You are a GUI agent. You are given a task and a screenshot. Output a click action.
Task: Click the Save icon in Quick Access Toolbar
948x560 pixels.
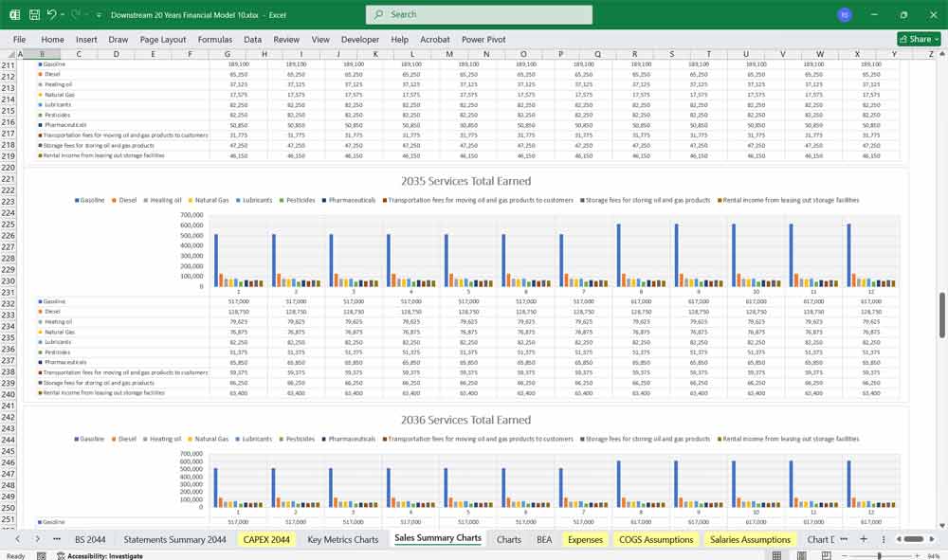(33, 13)
